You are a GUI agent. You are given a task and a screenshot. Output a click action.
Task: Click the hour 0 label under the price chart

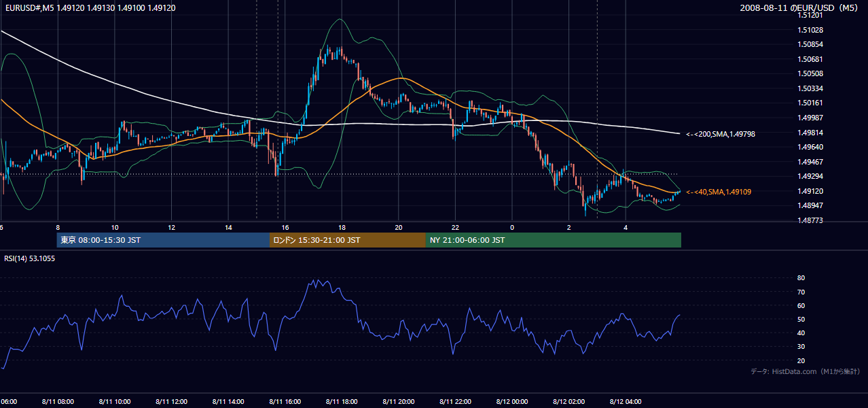[512, 228]
